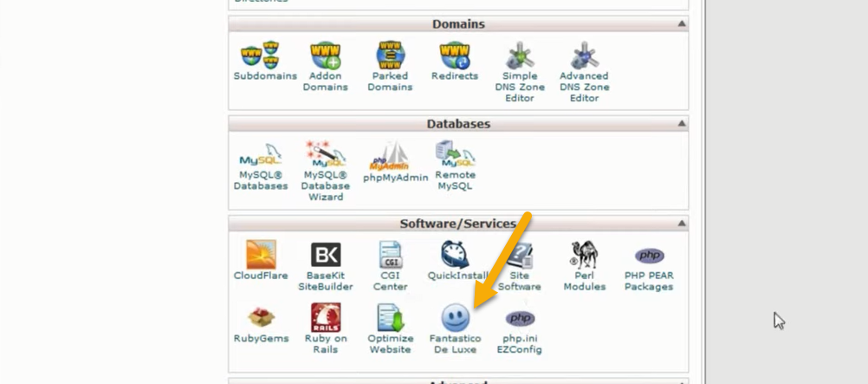Click the MySQL Databases text link
868x384 pixels.
pyautogui.click(x=260, y=180)
